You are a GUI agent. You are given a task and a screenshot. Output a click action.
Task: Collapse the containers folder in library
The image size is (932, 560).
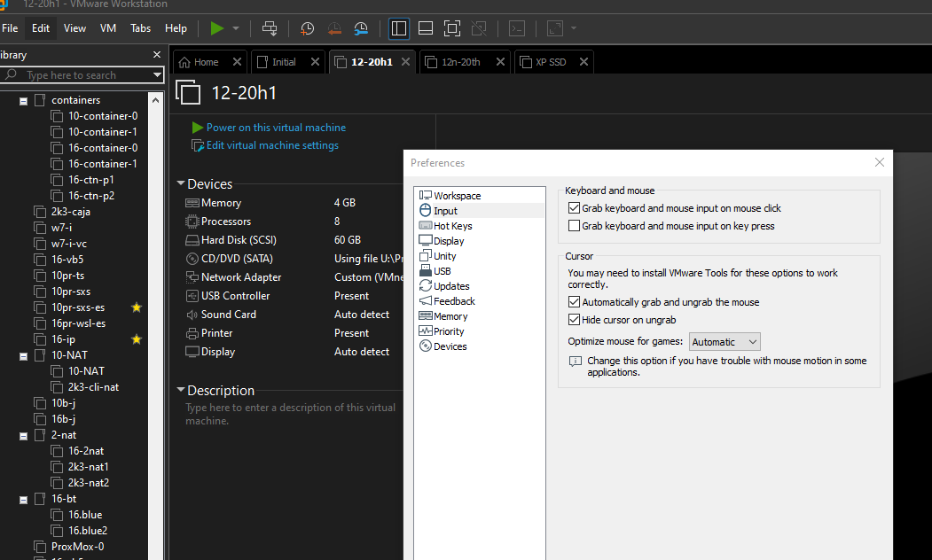click(x=24, y=101)
